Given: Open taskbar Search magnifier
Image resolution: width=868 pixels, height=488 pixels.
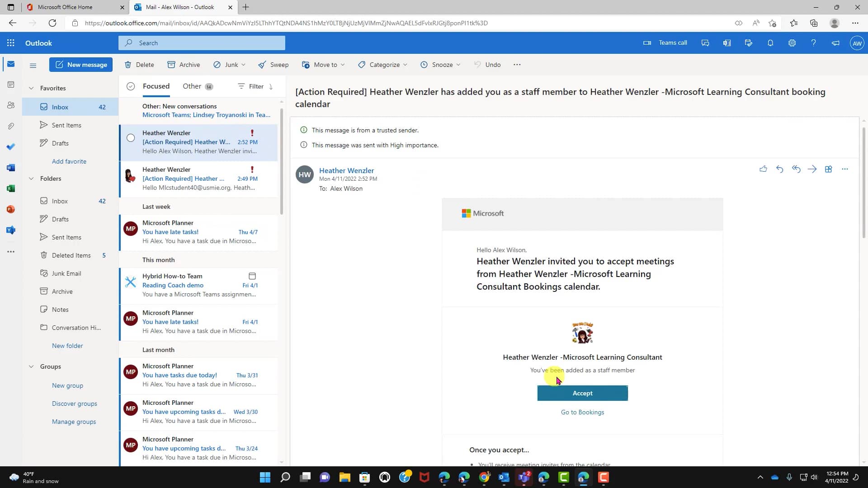Looking at the screenshot, I should [x=285, y=477].
